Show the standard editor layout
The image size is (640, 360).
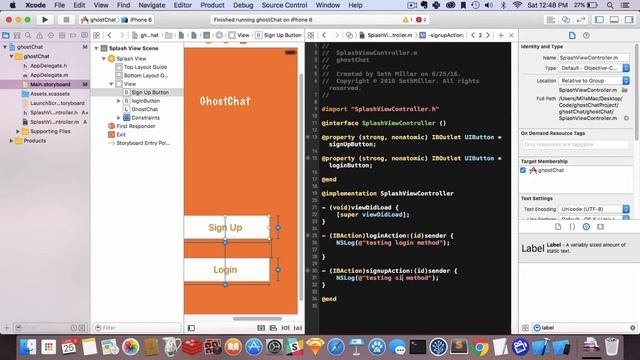(x=551, y=20)
